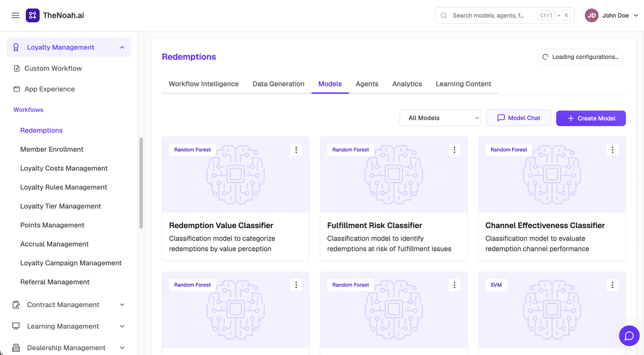Switch to the Data Generation tab
Viewport: 644px width, 355px height.
click(x=279, y=84)
